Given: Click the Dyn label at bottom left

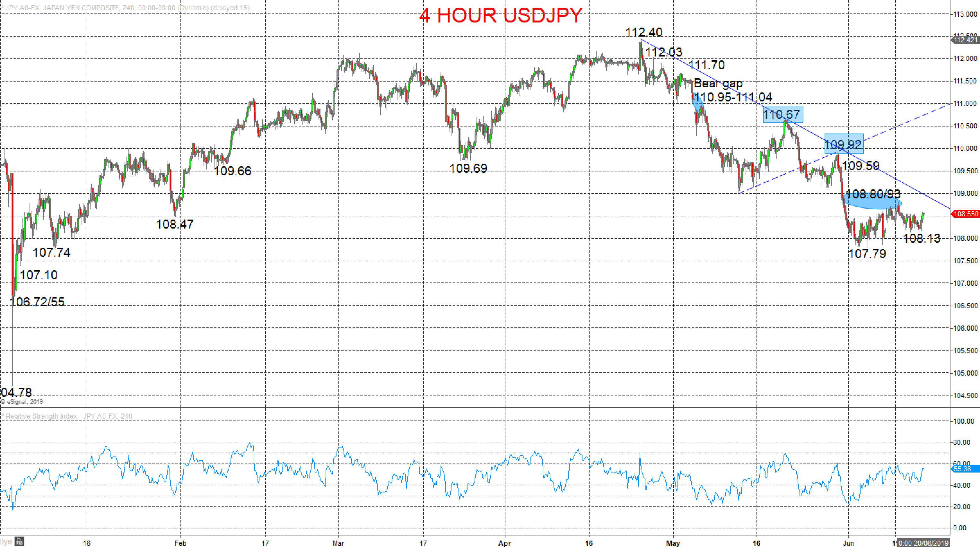Looking at the screenshot, I should 6,542.
